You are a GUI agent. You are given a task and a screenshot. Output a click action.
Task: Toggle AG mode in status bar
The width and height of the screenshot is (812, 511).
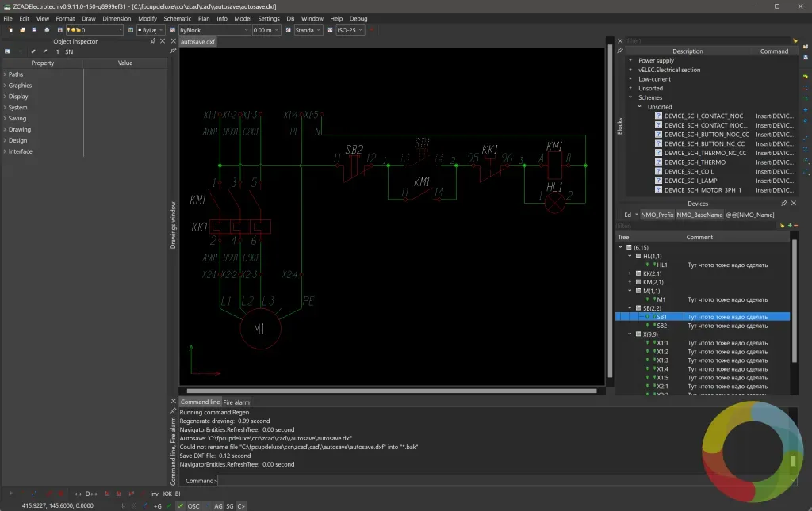tap(218, 505)
